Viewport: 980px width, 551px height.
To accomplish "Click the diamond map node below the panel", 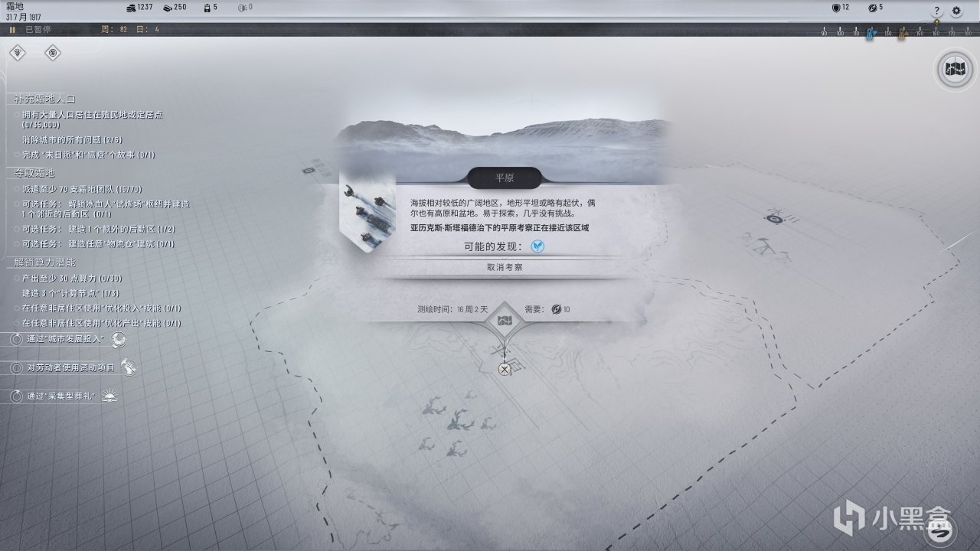I will click(x=505, y=322).
